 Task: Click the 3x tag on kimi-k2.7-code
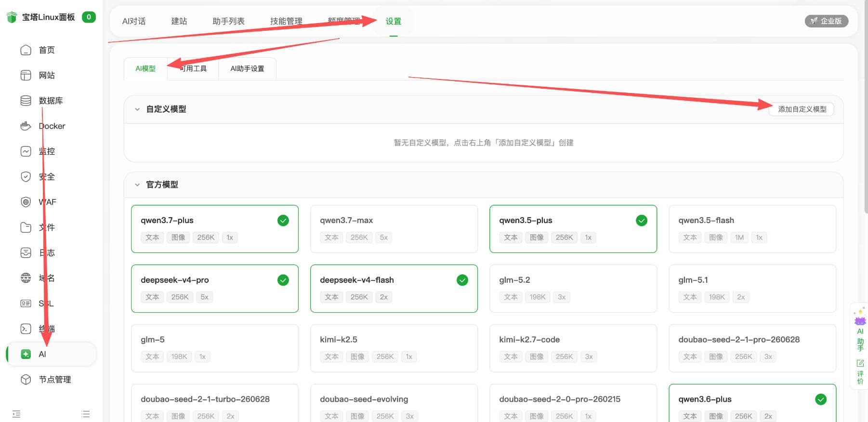(x=589, y=357)
